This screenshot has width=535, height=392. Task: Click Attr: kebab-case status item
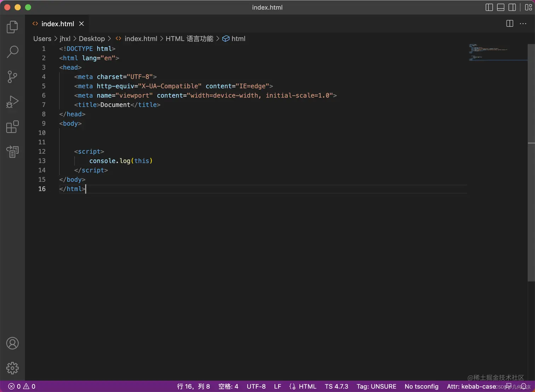coord(471,386)
